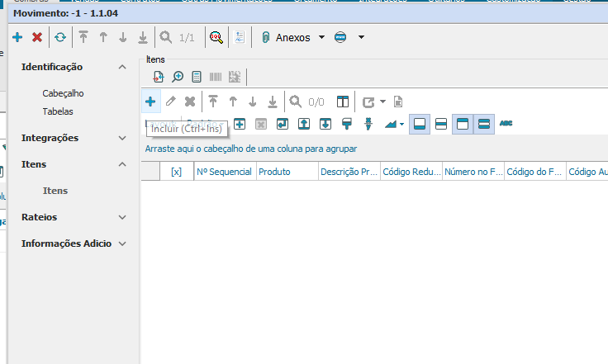Click the Anexos button
Viewport: 608px width, 364px height.
click(x=287, y=37)
